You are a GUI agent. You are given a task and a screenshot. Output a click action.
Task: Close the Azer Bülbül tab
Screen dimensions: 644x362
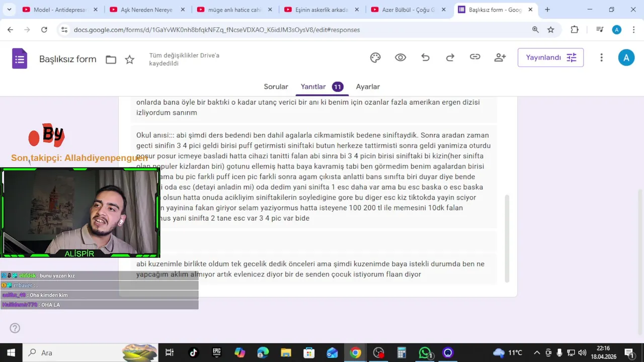[x=443, y=10]
